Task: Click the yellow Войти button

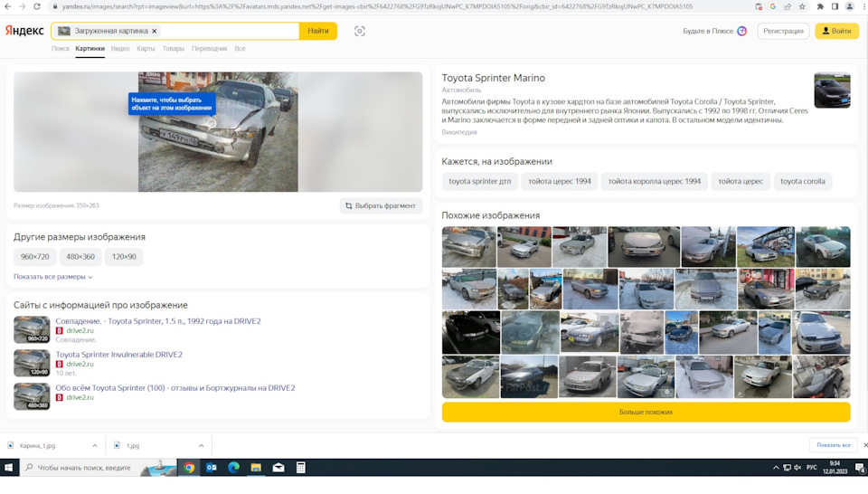Action: tap(836, 31)
